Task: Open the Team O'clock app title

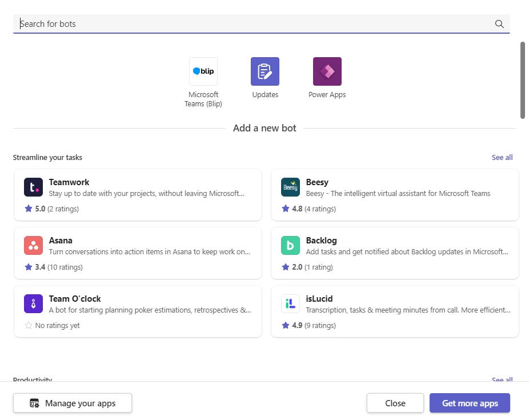Action: 75,299
